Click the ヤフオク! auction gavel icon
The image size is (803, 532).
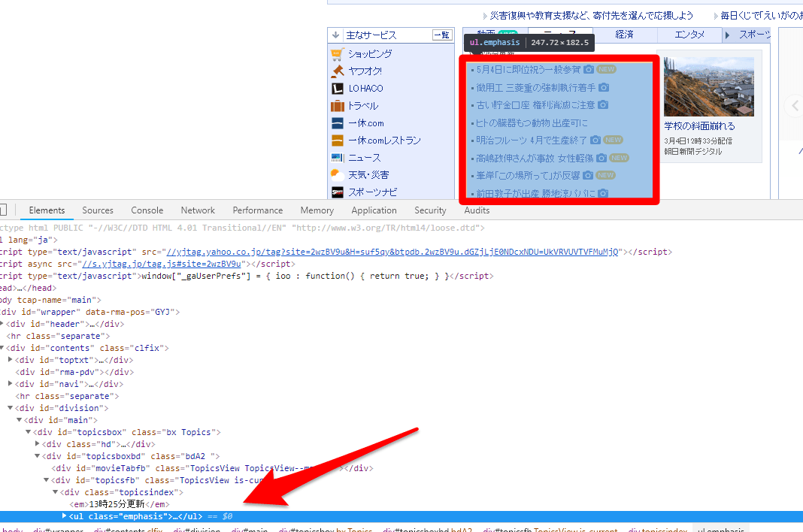[x=337, y=71]
